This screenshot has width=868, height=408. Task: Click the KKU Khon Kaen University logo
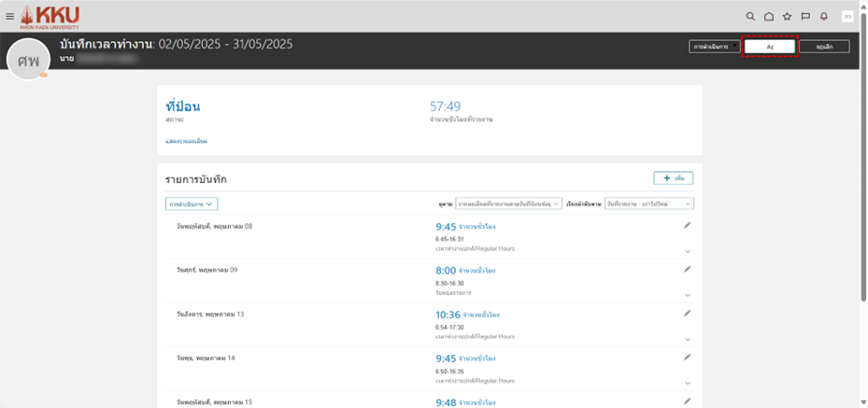coord(50,16)
